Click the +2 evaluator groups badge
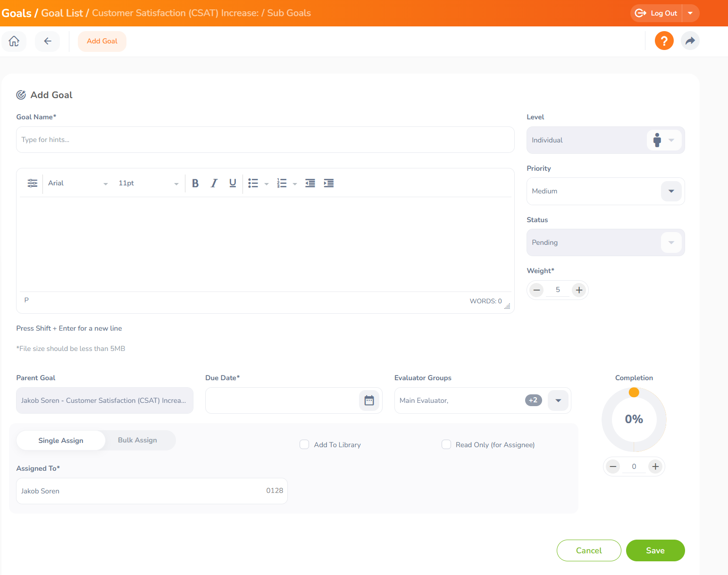Viewport: 728px width, 575px height. tap(534, 400)
